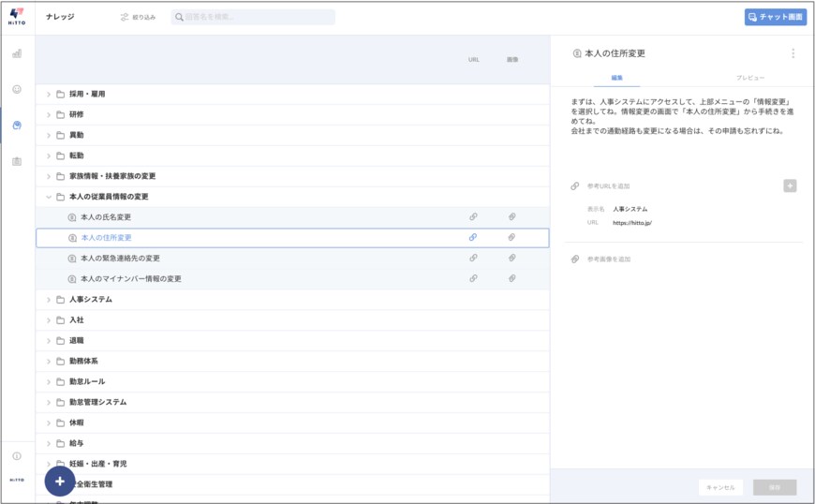Image resolution: width=815 pixels, height=504 pixels.
Task: Click the smiley face sidebar icon
Action: tap(17, 89)
